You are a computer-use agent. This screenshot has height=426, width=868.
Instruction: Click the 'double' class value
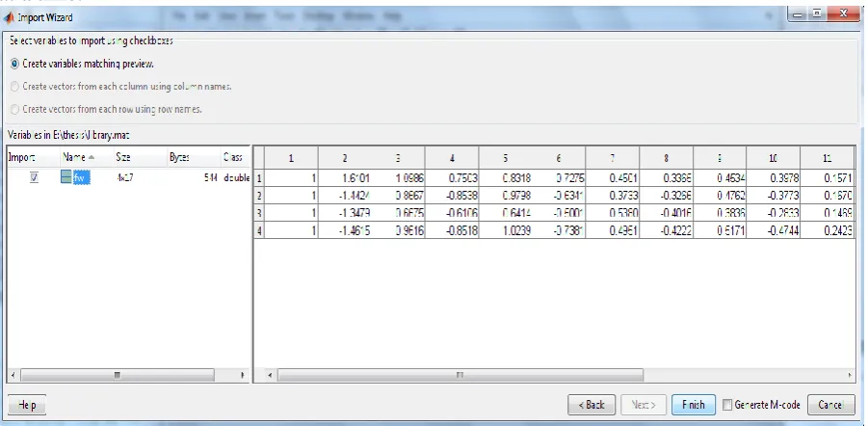click(x=237, y=178)
